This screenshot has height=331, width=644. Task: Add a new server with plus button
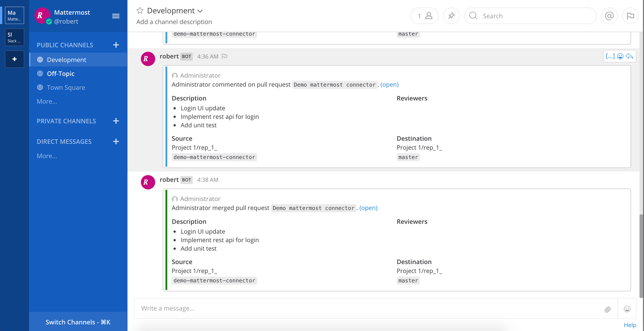[x=14, y=59]
